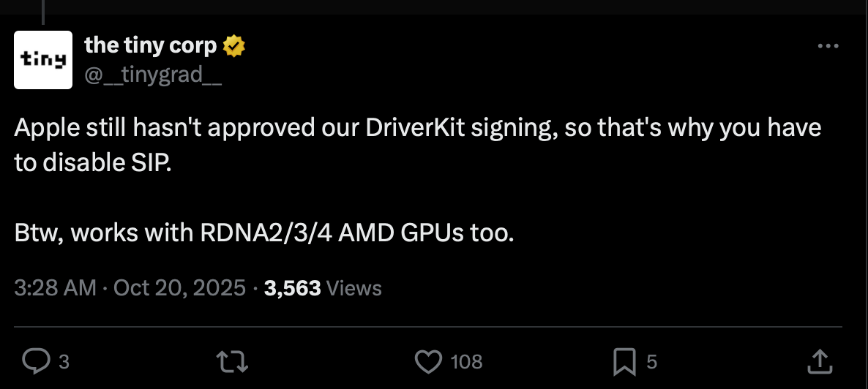
Task: Click the tiny corp profile avatar
Action: 43,60
